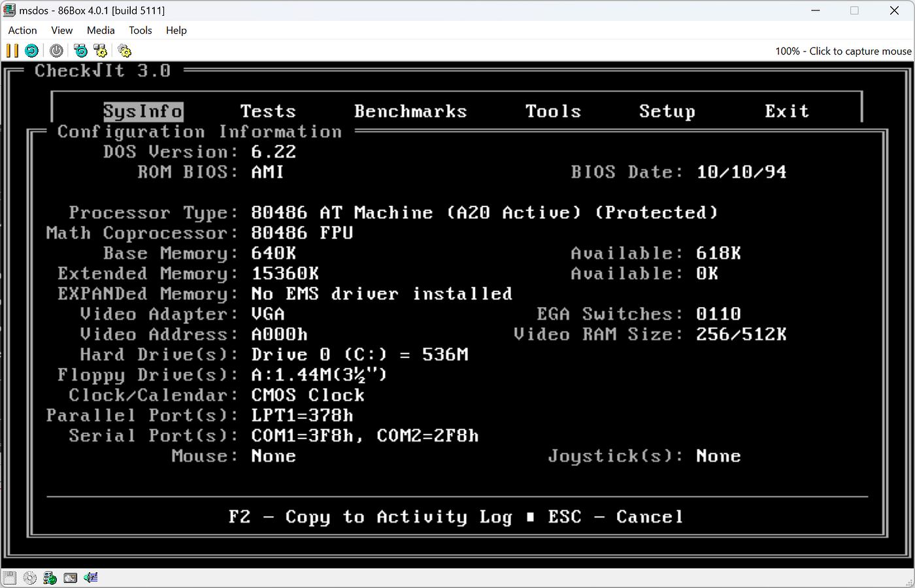This screenshot has width=915, height=588.
Task: Click the Clock/Calendar value CMOS Clock
Action: pyautogui.click(x=308, y=395)
